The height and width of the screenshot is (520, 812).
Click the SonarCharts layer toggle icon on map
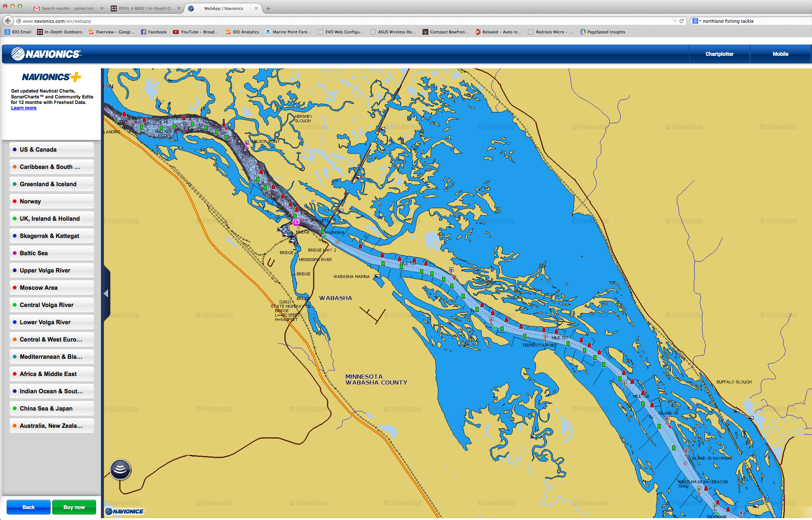(x=120, y=470)
